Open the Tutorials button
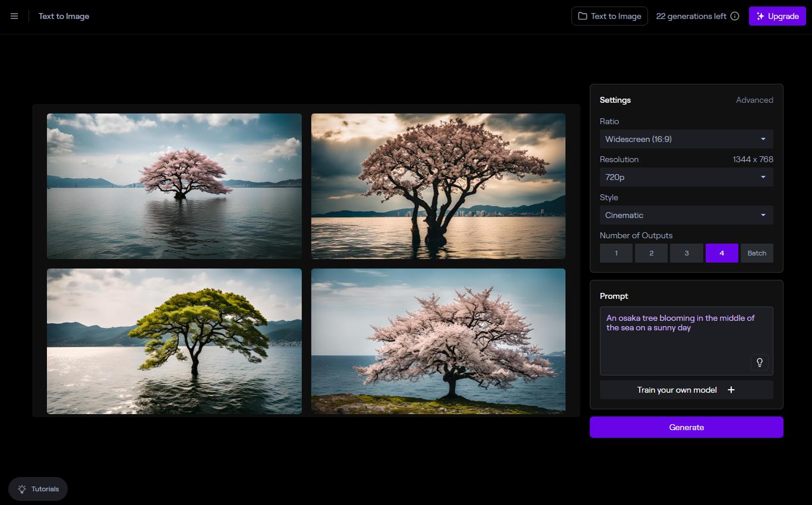812x505 pixels. click(38, 489)
